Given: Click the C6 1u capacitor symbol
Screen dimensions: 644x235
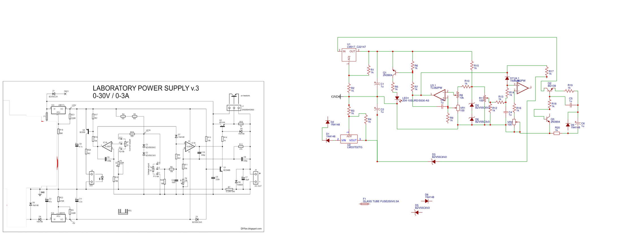Looking at the screenshot, I should [x=578, y=123].
